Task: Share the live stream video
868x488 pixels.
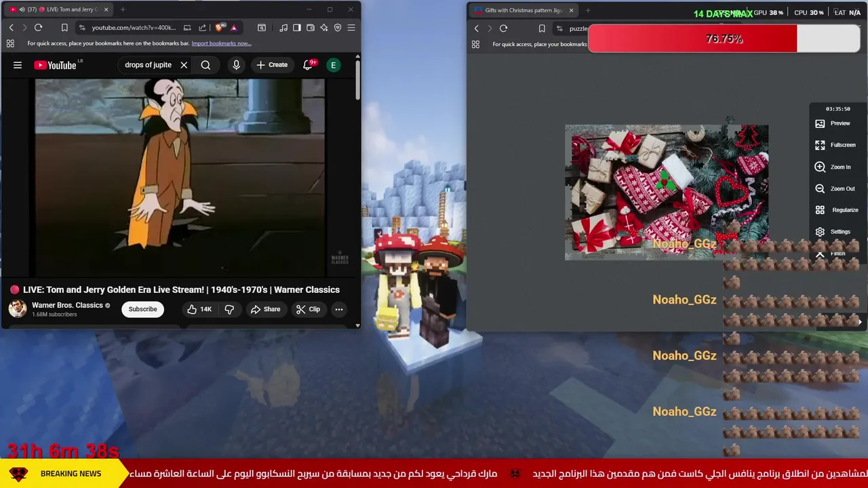Action: coord(265,309)
